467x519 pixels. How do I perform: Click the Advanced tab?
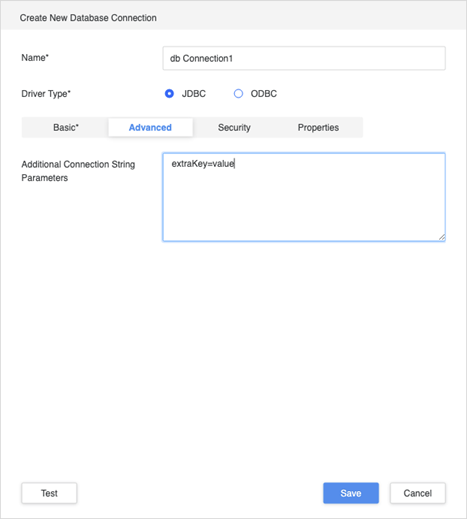[x=150, y=127]
